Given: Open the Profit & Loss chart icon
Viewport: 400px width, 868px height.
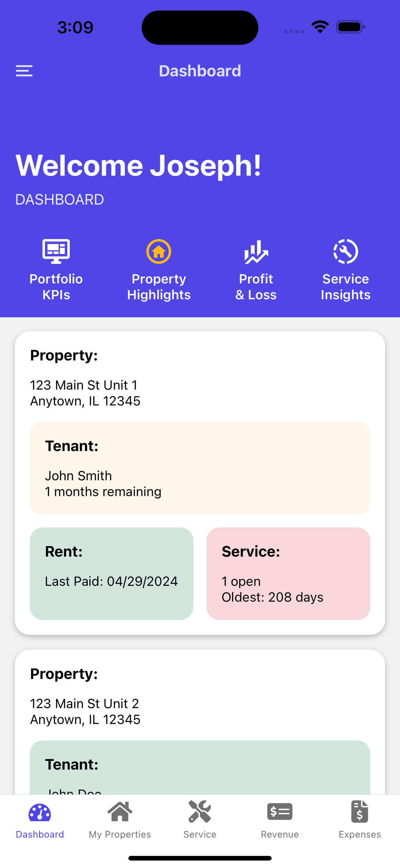Looking at the screenshot, I should pyautogui.click(x=256, y=251).
